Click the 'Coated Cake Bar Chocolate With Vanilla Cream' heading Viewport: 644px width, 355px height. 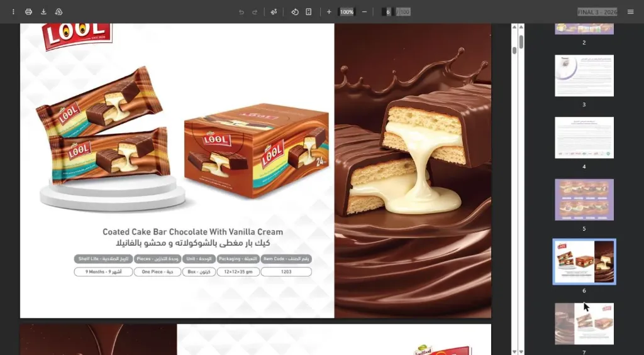click(x=192, y=232)
